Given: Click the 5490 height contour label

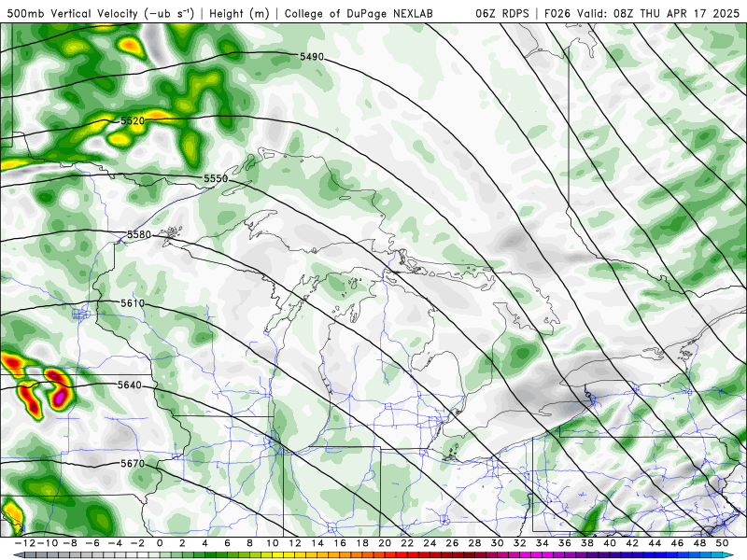Looking at the screenshot, I should tap(312, 57).
